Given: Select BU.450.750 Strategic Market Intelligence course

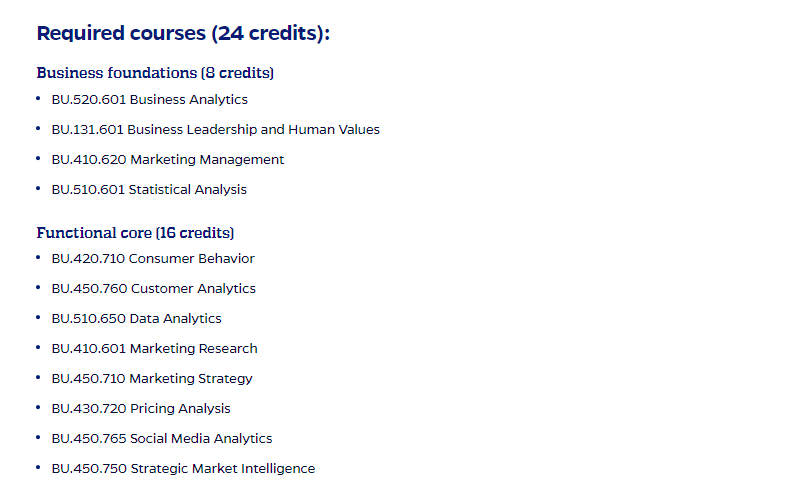Looking at the screenshot, I should 183,468.
